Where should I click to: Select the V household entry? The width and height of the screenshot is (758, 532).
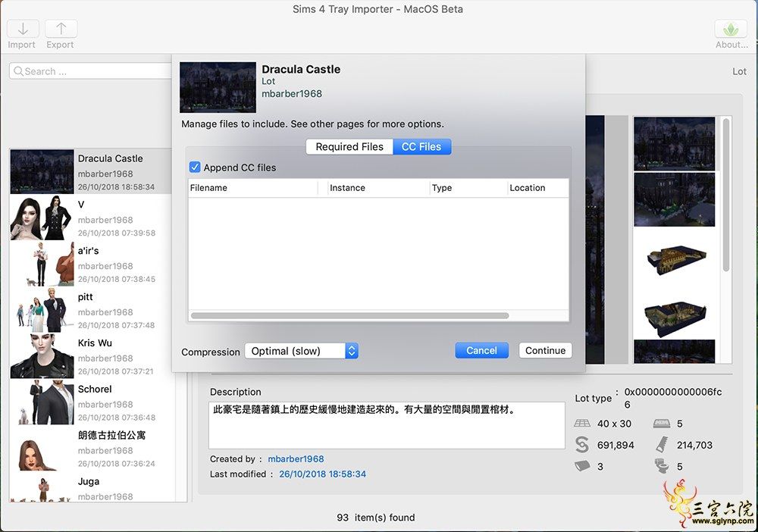click(x=90, y=217)
